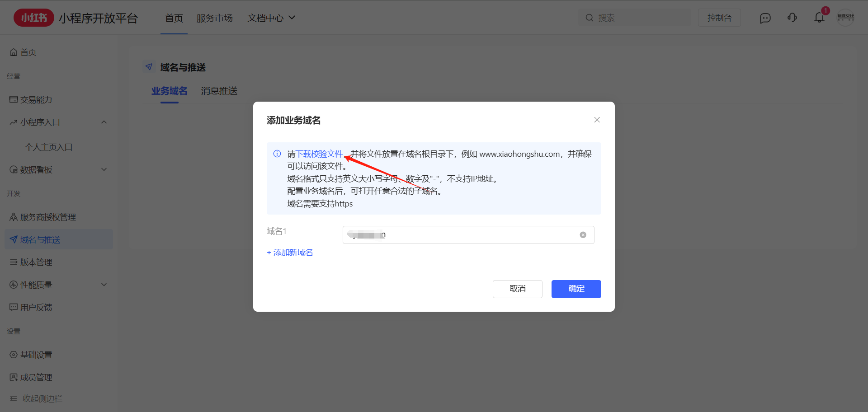Screen dimensions: 868x412
Task: Expand the 性能质量 menu
Action: coord(104,285)
